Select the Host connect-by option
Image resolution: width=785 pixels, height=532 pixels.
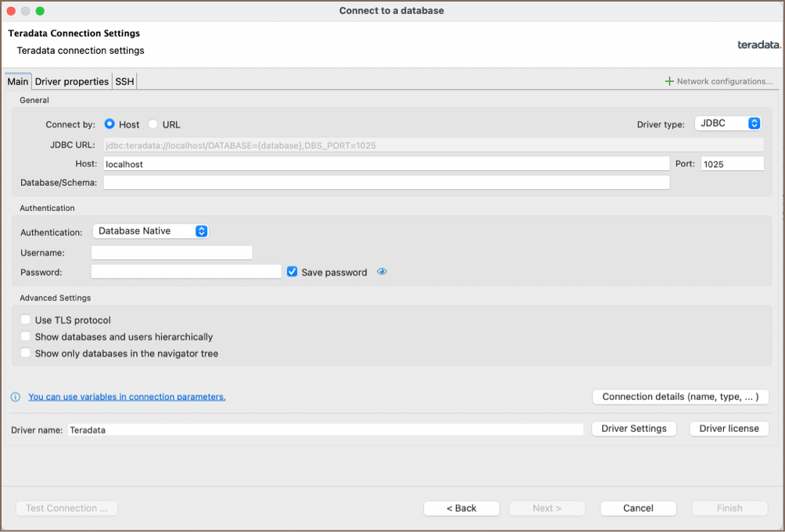click(109, 124)
